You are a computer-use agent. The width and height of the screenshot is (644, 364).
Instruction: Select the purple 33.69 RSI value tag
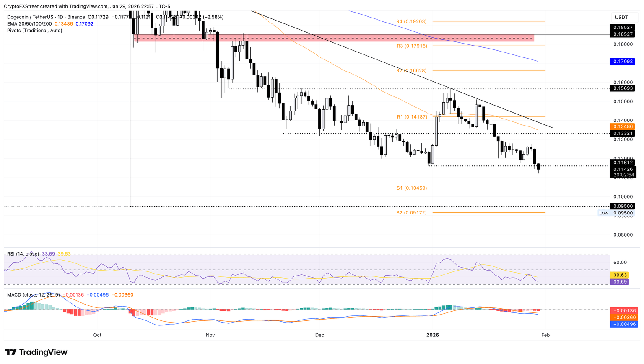point(619,282)
